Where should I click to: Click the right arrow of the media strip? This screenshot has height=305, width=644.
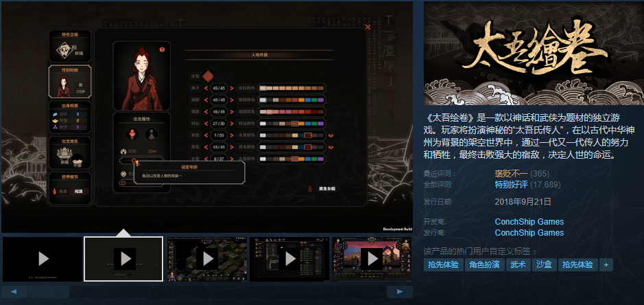coord(400,292)
